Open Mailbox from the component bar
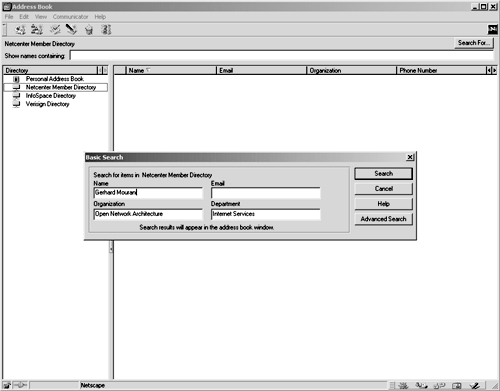 tap(421, 386)
